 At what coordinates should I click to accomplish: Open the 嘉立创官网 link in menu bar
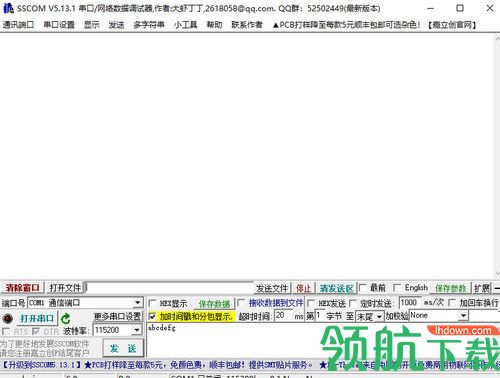pyautogui.click(x=452, y=25)
